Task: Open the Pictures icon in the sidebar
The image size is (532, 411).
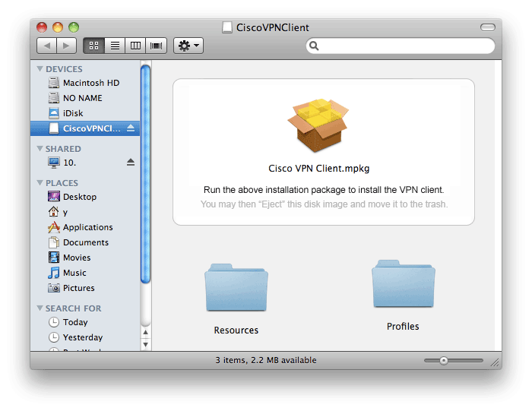Action: (54, 288)
